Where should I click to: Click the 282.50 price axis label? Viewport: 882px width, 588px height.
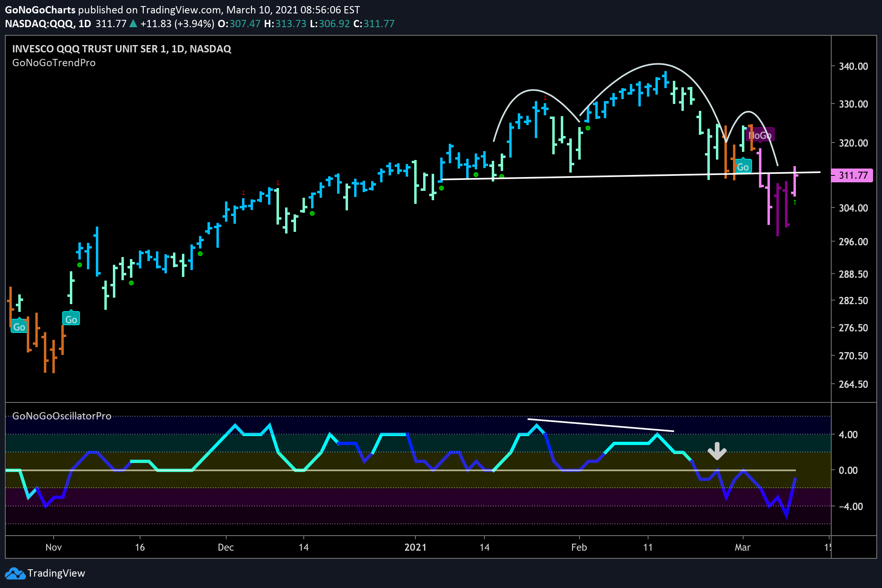point(854,300)
